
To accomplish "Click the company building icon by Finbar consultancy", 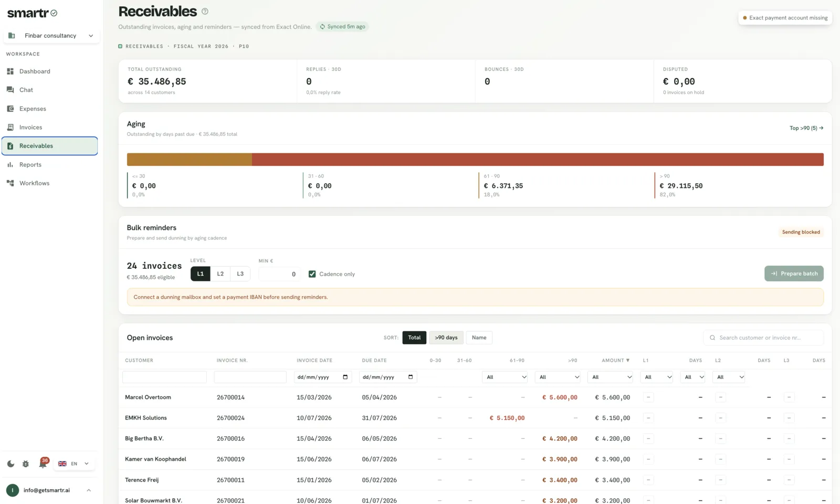I will pyautogui.click(x=12, y=36).
